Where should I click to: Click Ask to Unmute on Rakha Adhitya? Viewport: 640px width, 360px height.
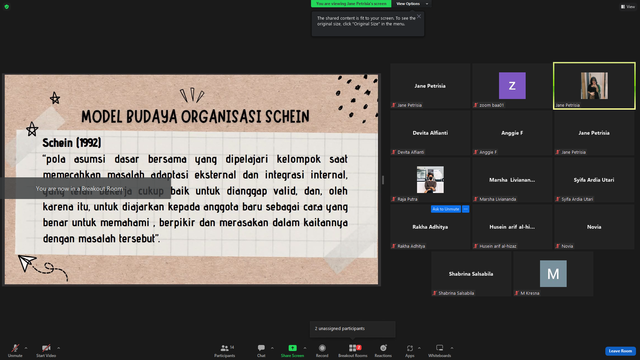(x=446, y=209)
